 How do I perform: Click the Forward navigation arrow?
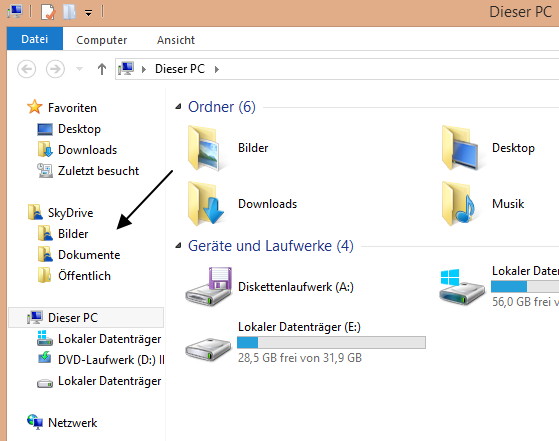coord(55,69)
